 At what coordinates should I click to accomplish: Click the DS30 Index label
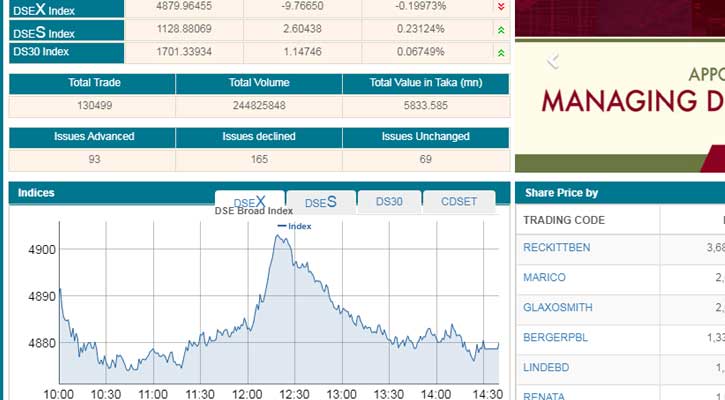pos(40,52)
